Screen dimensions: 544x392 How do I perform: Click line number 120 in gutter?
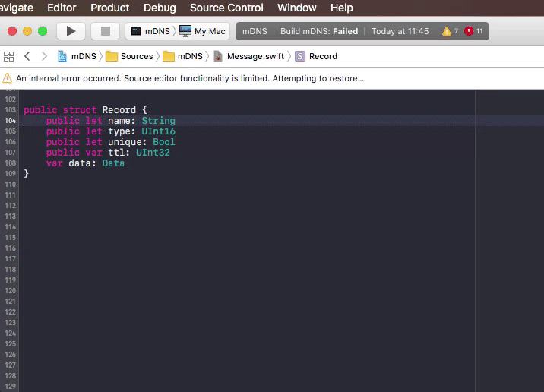(x=10, y=291)
